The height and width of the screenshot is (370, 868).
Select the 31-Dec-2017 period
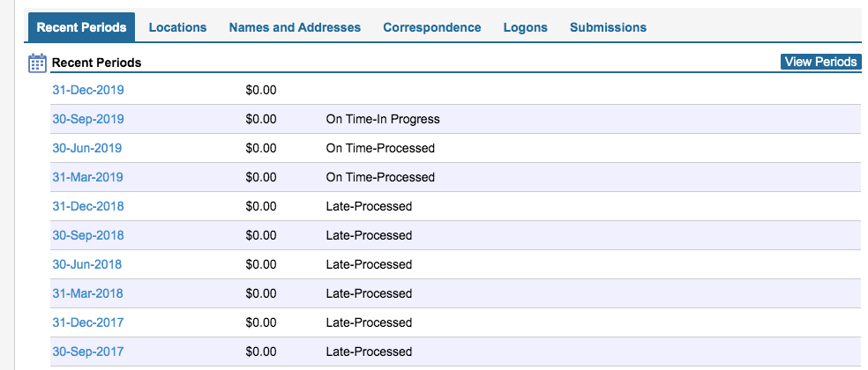pyautogui.click(x=88, y=322)
